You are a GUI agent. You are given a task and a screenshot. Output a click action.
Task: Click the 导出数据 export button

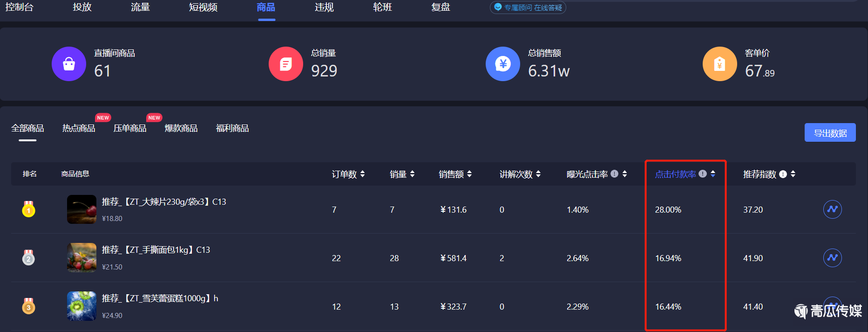tap(830, 133)
